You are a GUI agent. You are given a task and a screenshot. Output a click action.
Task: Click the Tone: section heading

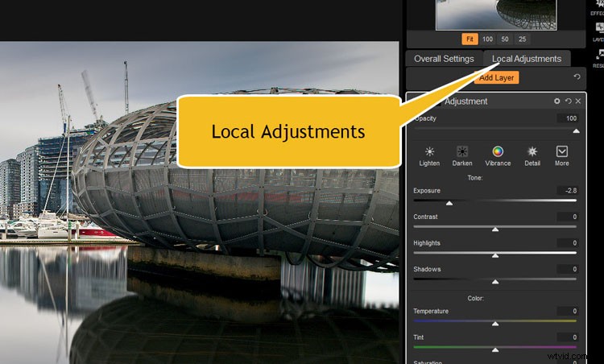click(x=475, y=177)
